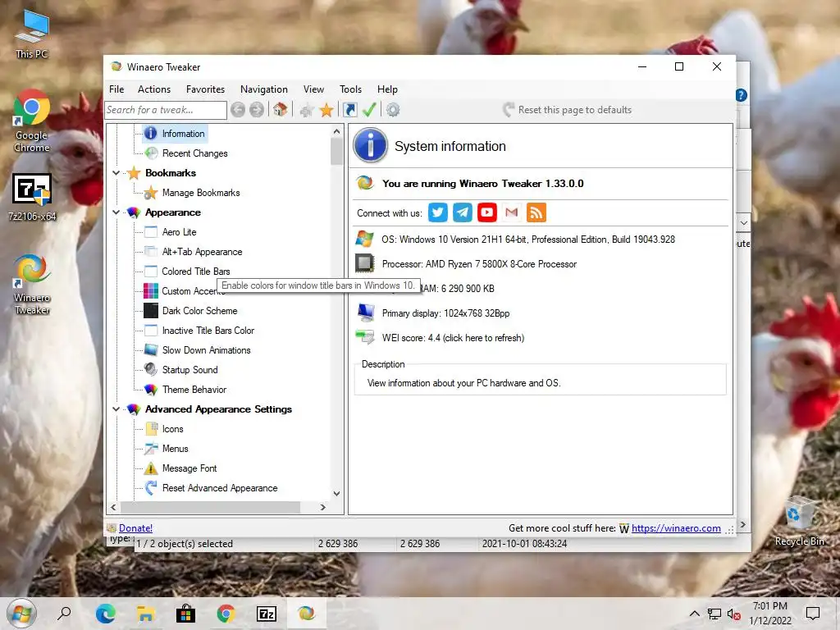Image resolution: width=840 pixels, height=630 pixels.
Task: Click the back navigation arrow in toolbar
Action: [x=238, y=110]
